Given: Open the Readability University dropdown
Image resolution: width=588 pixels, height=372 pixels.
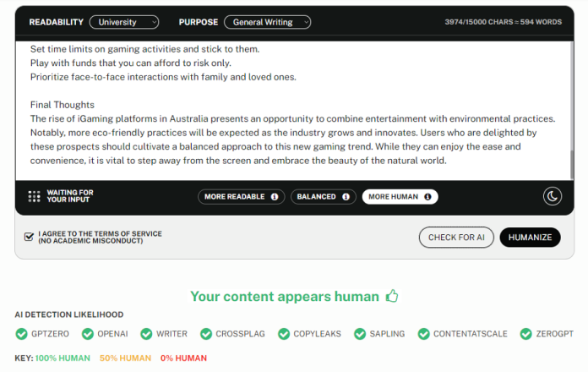Looking at the screenshot, I should (124, 22).
